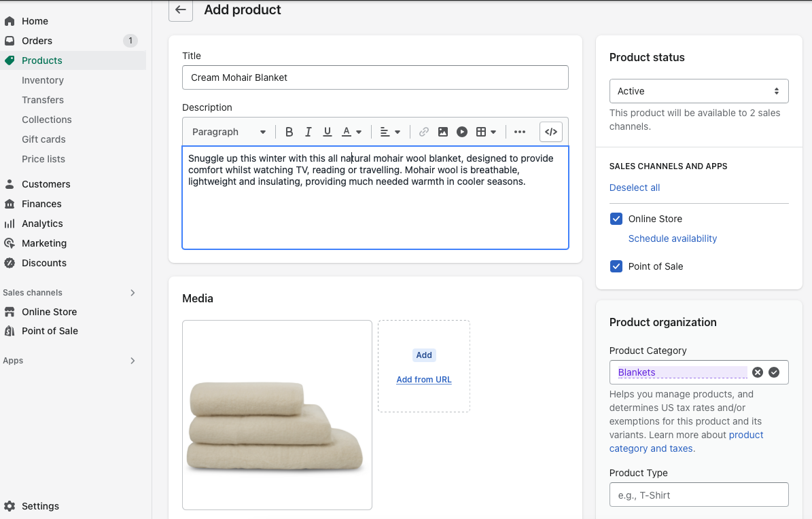Apply italic formatting in description toolbar
The height and width of the screenshot is (519, 812).
[308, 132]
